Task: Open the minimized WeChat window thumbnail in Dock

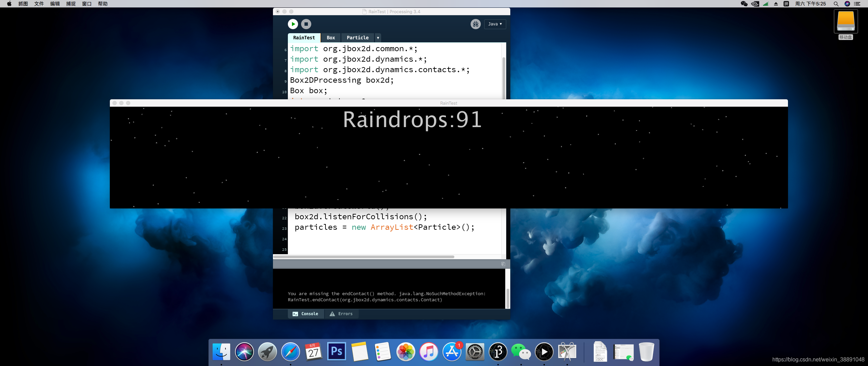Action: point(623,352)
